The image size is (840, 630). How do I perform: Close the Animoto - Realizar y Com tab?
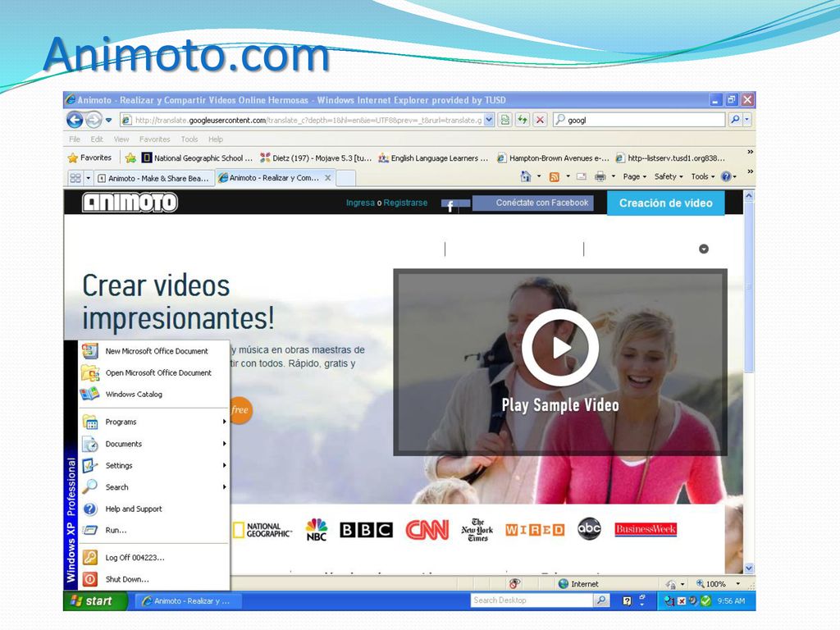(328, 177)
